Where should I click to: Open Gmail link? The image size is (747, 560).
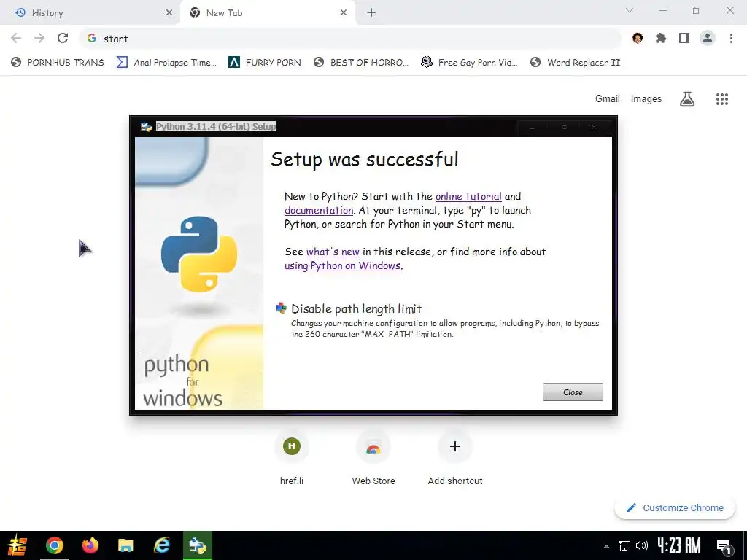coord(608,98)
